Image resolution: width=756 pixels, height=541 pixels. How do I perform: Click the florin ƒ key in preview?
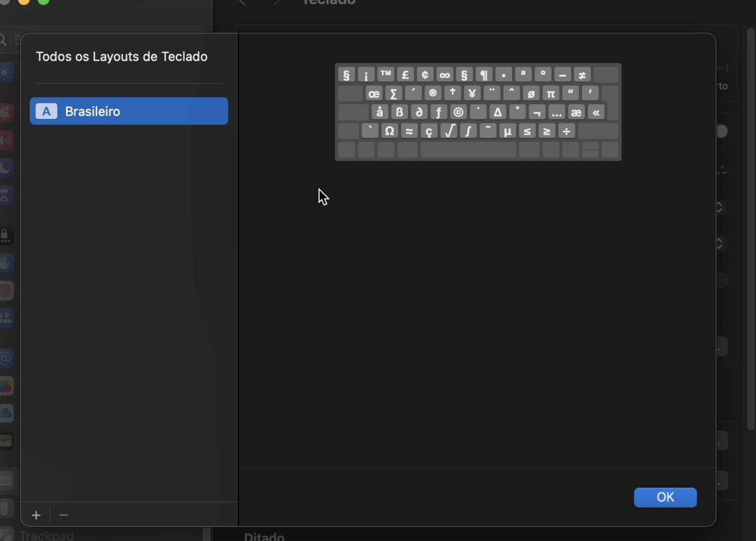[439, 112]
